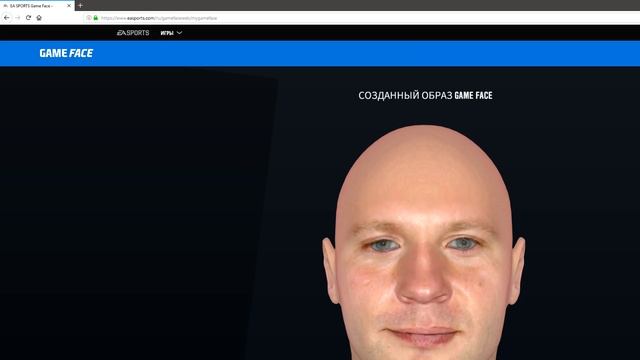Viewport: 640px width, 360px height.
Task: Expand the ИГРЫ games dropdown menu
Action: click(171, 33)
